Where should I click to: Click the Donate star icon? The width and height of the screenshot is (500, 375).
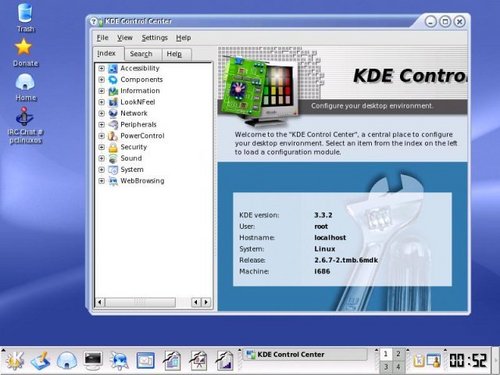coord(24,47)
